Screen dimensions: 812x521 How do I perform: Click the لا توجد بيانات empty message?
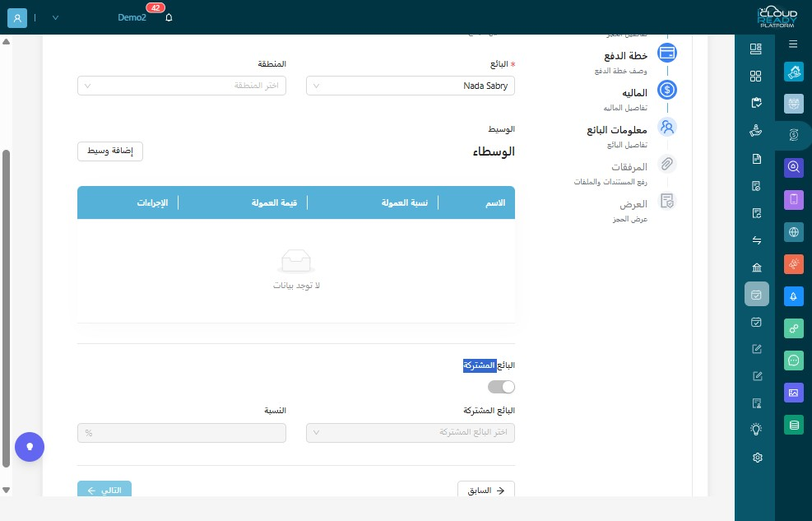click(296, 286)
